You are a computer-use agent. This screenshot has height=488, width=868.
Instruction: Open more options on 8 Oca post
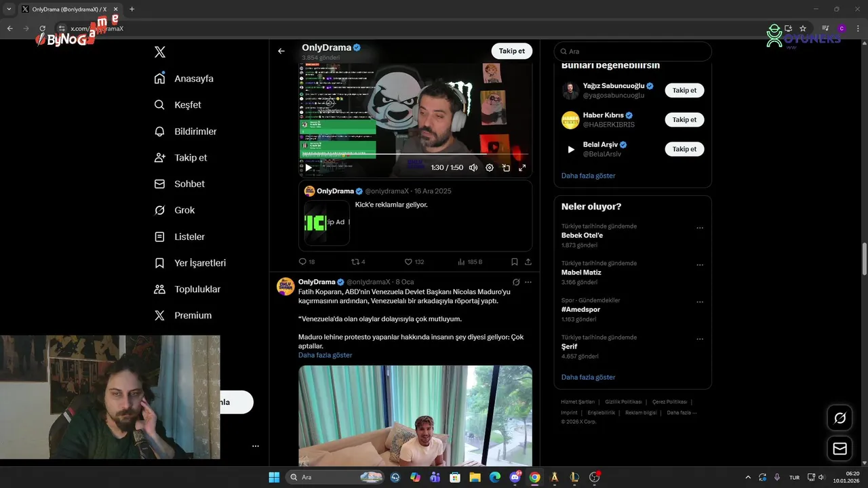click(x=528, y=282)
